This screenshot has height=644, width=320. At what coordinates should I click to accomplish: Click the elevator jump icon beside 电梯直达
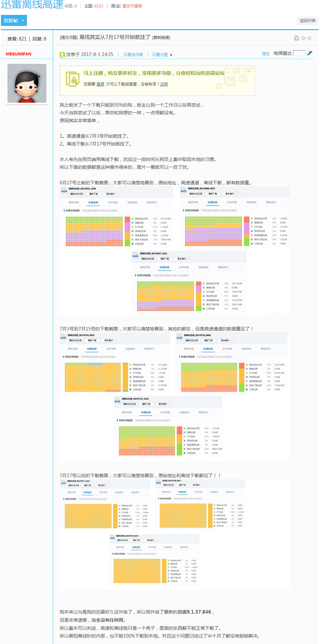310,53
